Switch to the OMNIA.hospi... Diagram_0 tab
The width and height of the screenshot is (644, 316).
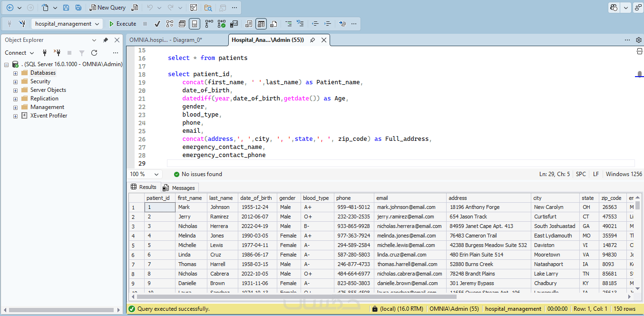[166, 40]
